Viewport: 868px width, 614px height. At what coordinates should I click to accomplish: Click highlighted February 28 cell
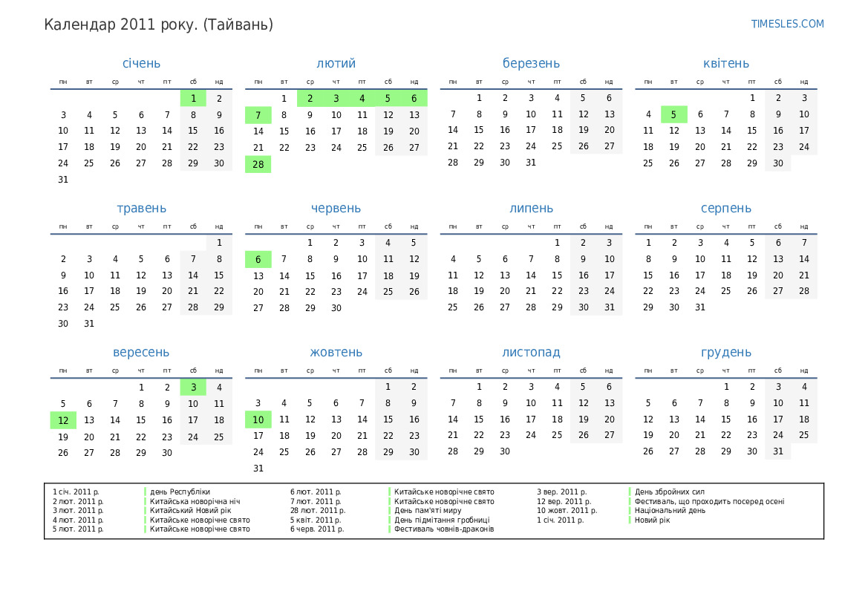pyautogui.click(x=258, y=164)
